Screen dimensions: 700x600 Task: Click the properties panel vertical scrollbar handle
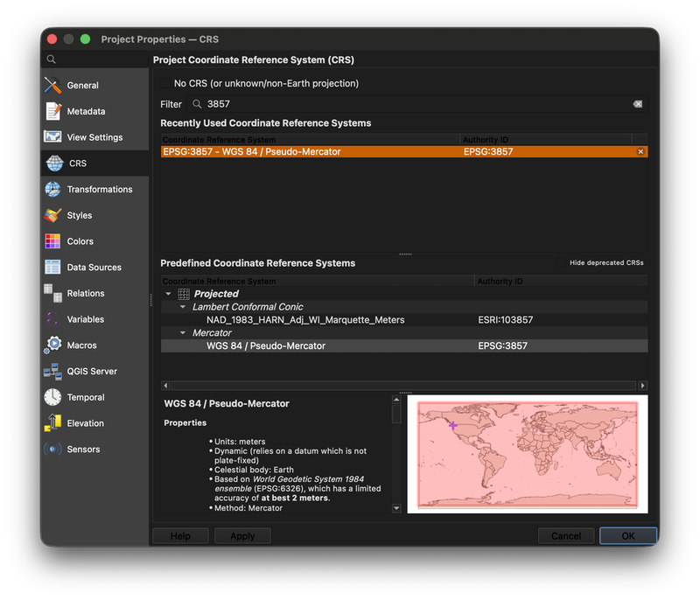[x=396, y=414]
